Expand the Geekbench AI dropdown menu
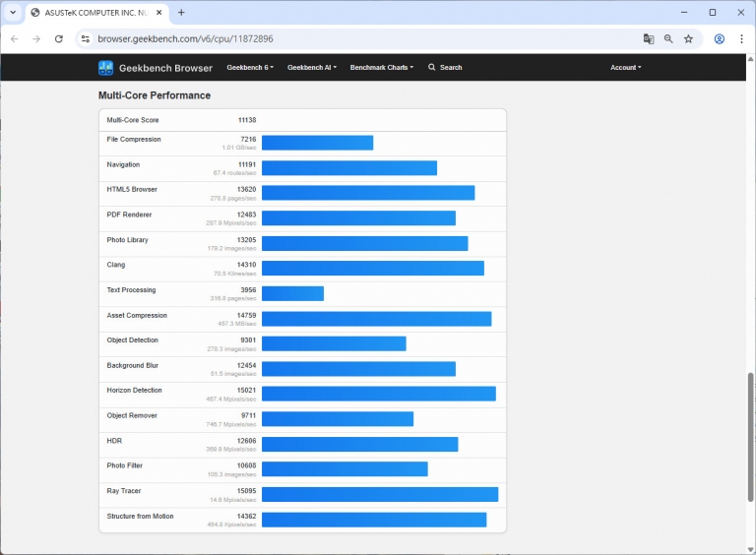 coord(312,68)
